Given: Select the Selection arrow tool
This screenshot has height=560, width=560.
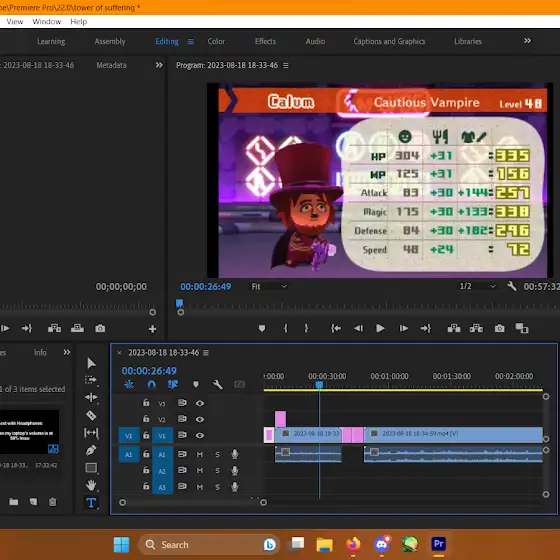Looking at the screenshot, I should pyautogui.click(x=91, y=363).
